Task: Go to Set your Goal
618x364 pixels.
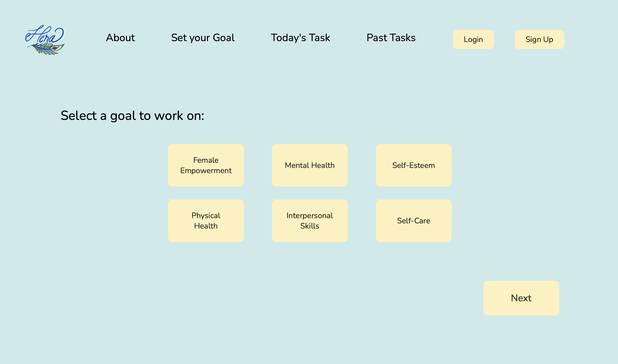Action: (x=203, y=38)
